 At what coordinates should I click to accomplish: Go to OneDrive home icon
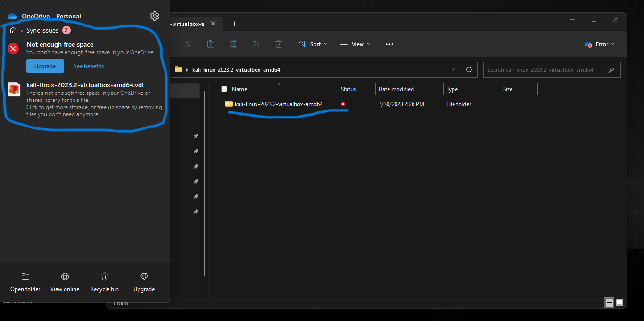pyautogui.click(x=13, y=30)
